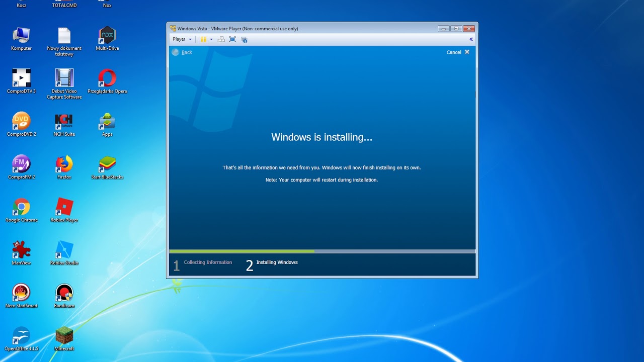This screenshot has height=362, width=644.
Task: Cancel the Windows installation
Action: click(454, 52)
